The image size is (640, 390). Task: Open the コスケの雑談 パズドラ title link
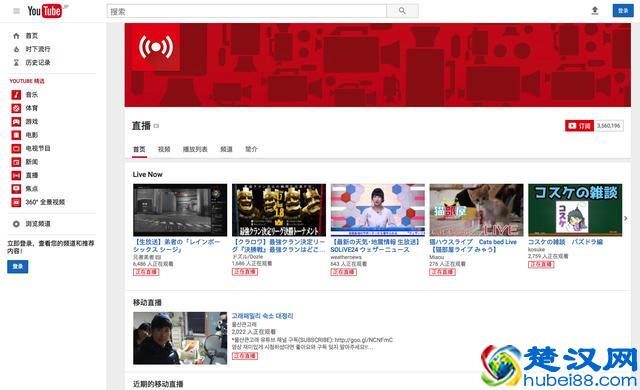click(x=565, y=242)
